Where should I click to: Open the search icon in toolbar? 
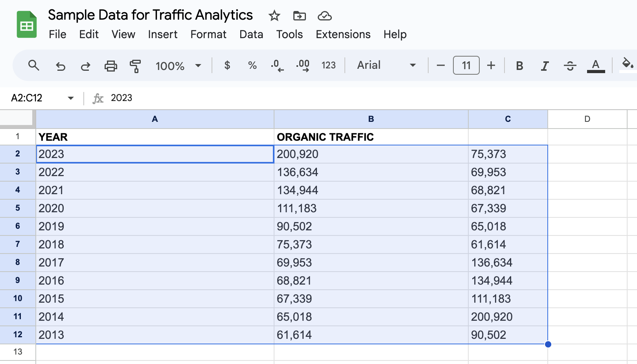[x=34, y=66]
